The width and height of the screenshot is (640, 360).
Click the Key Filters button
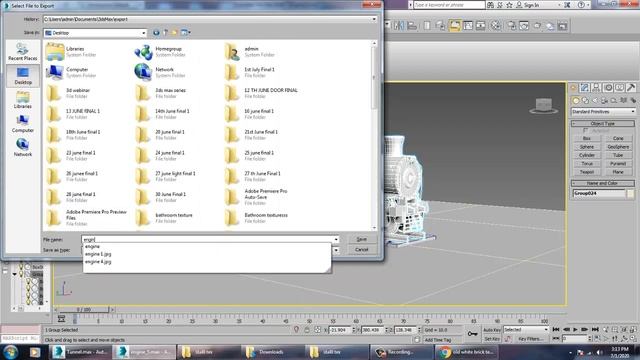pos(531,339)
